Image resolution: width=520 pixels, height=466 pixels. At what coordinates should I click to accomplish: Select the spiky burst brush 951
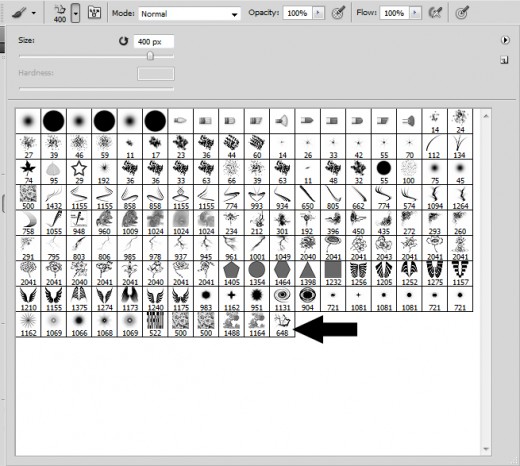click(257, 299)
